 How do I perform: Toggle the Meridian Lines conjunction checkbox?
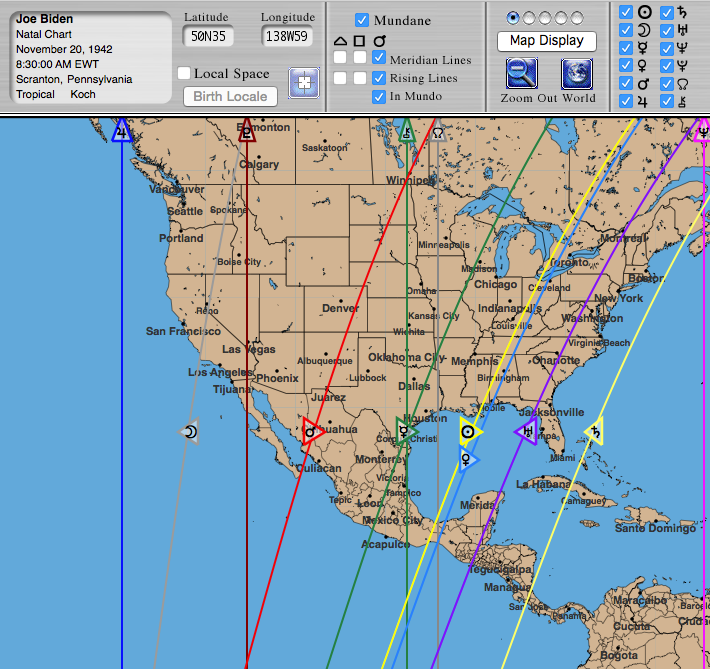coord(379,59)
